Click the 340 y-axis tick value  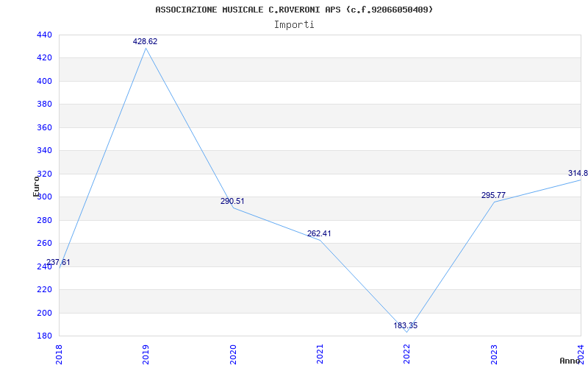[44, 151]
